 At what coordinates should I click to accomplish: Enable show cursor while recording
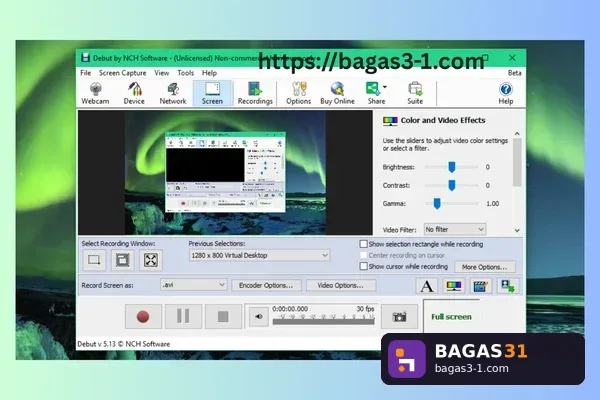pyautogui.click(x=364, y=266)
